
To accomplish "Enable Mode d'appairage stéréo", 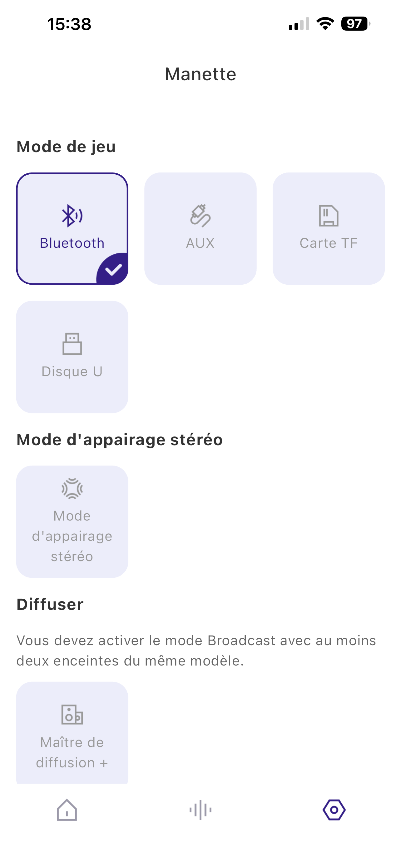I will (x=72, y=521).
